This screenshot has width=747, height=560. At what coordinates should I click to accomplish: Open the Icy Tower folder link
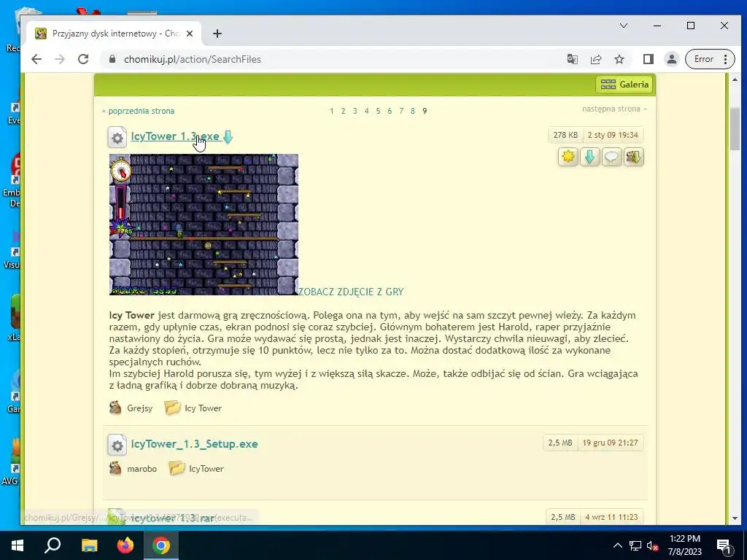tap(203, 408)
